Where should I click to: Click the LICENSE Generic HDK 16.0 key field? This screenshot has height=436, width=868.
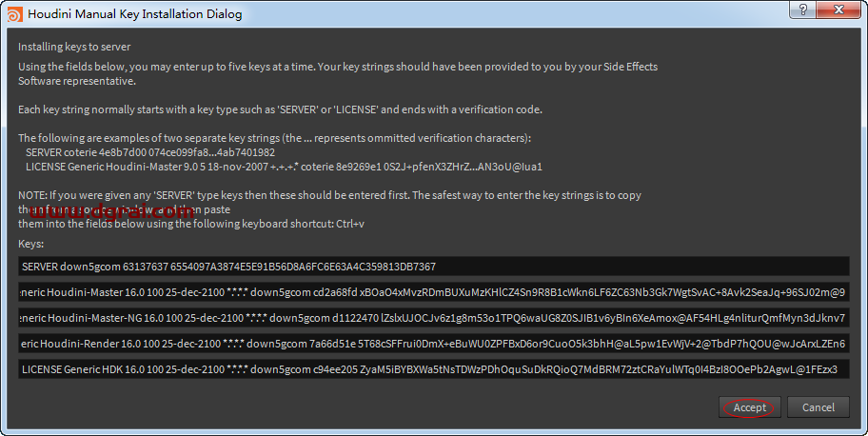(x=433, y=369)
